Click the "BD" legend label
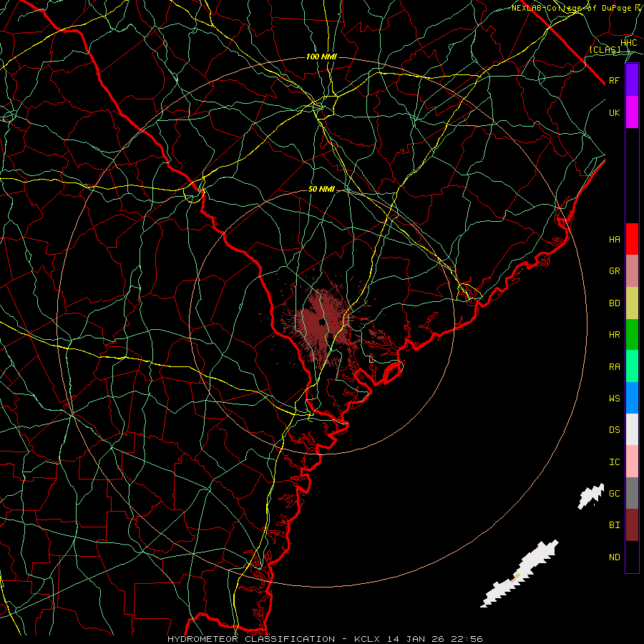 (x=614, y=303)
